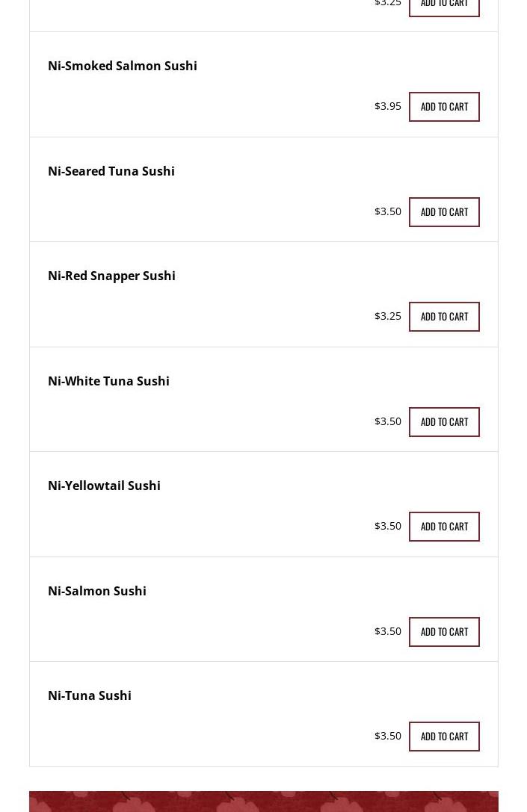The width and height of the screenshot is (527, 812).
Task: Select the $3.50 price of Ni-Seared Tuna
Action: [x=388, y=211]
